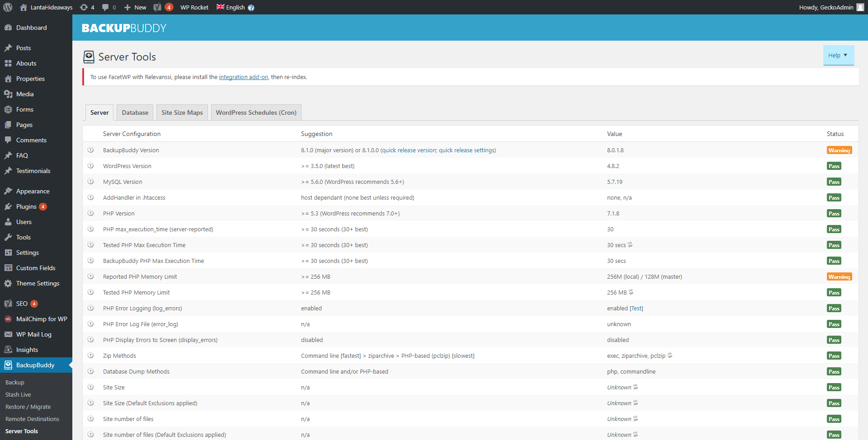Viewport: 868px width, 440px height.
Task: Refresh the Site Size Unknown value
Action: click(x=636, y=387)
